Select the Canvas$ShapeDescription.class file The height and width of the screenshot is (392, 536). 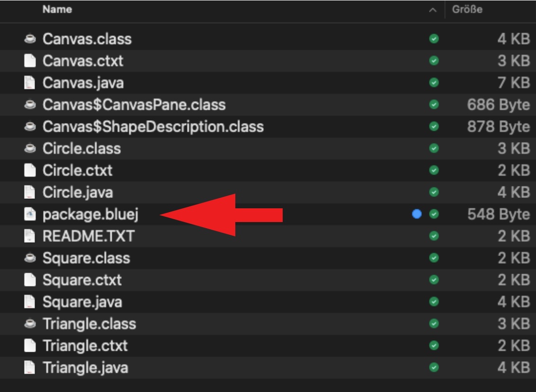pyautogui.click(x=153, y=126)
